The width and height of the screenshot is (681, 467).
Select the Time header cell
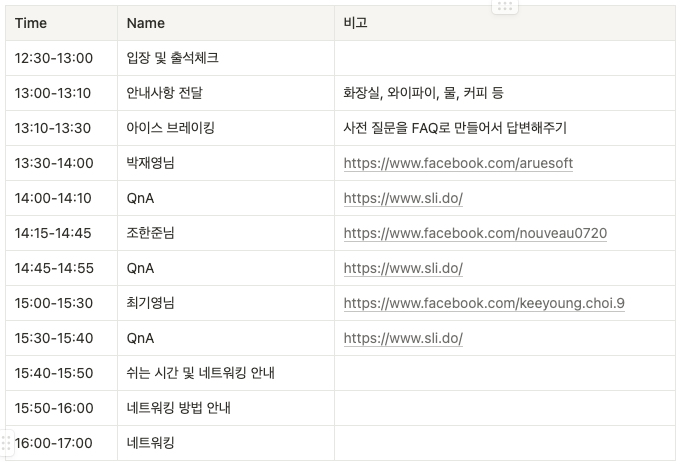61,23
